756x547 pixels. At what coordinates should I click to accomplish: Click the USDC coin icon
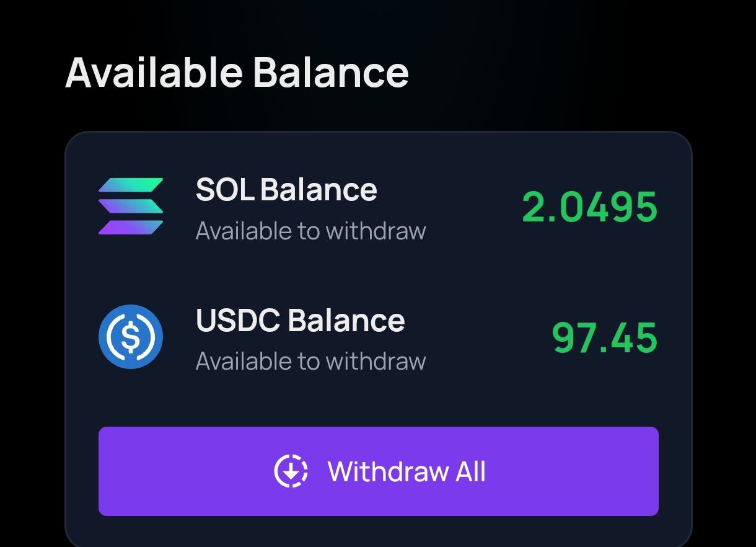click(x=131, y=337)
